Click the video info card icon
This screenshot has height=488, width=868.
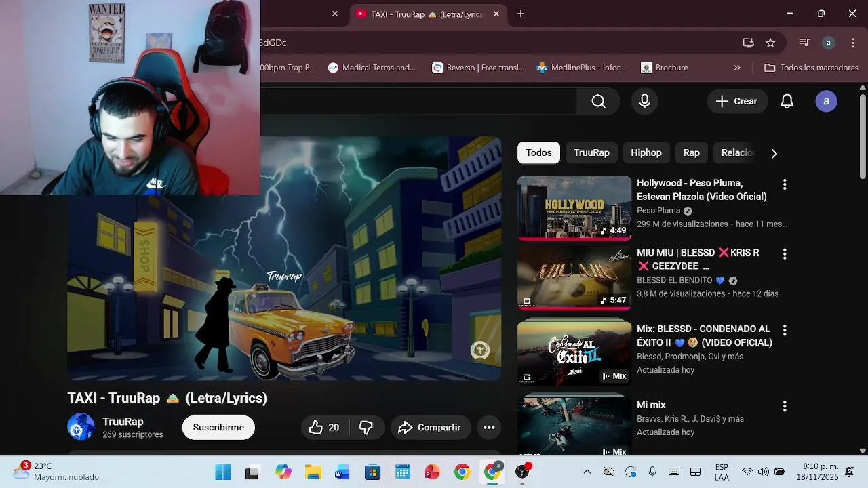(x=480, y=350)
